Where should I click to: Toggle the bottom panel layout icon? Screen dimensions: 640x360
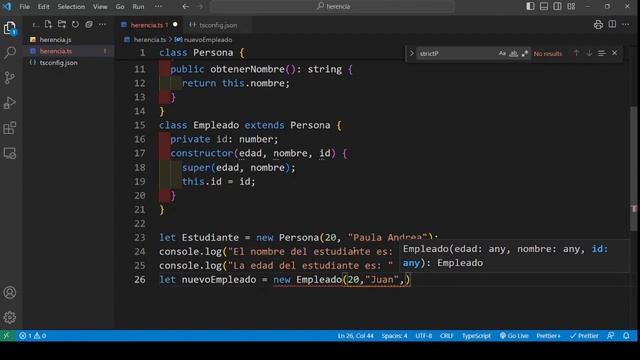pos(544,7)
